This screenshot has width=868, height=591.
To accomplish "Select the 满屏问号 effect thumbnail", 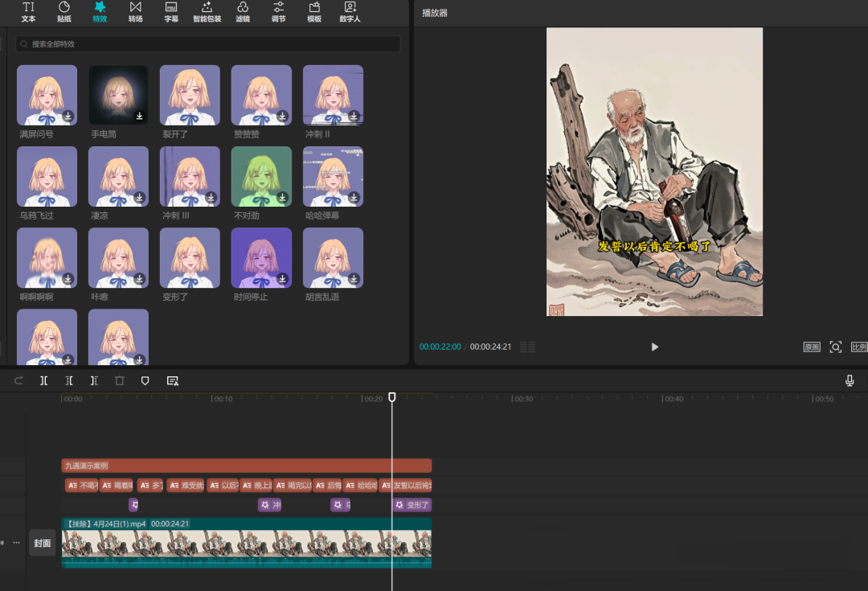I will (x=47, y=95).
